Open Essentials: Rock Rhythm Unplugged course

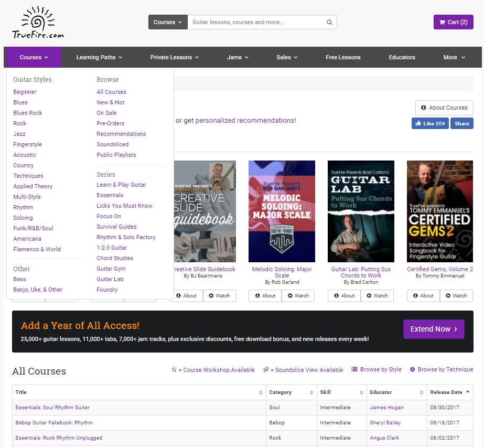pyautogui.click(x=59, y=438)
